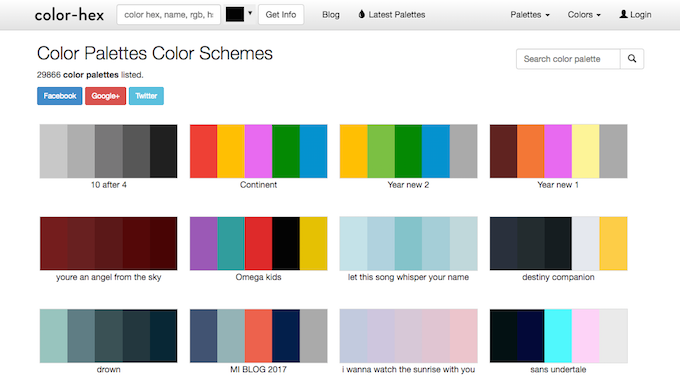The height and width of the screenshot is (387, 680).
Task: Open the Continent palette link
Action: [x=258, y=185]
